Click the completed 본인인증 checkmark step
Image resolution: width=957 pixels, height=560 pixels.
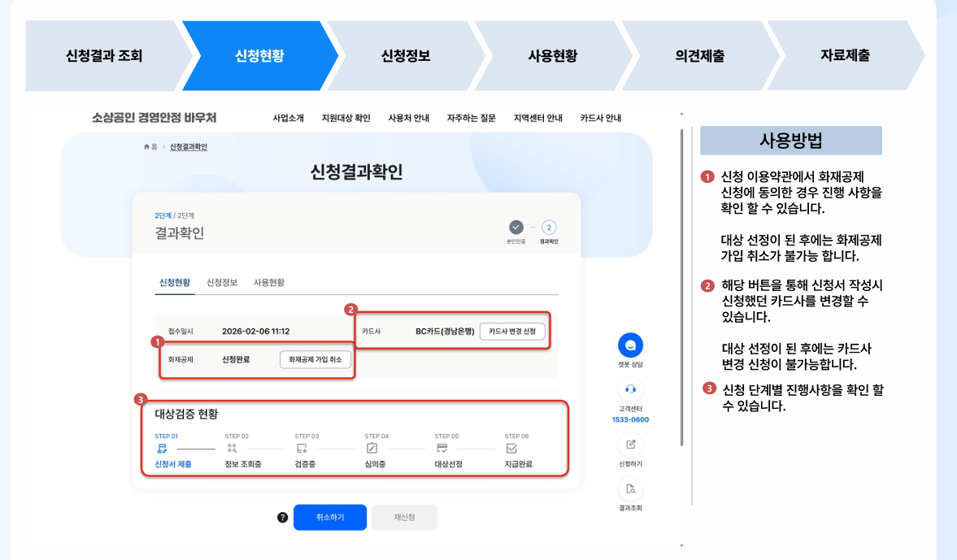tap(516, 228)
